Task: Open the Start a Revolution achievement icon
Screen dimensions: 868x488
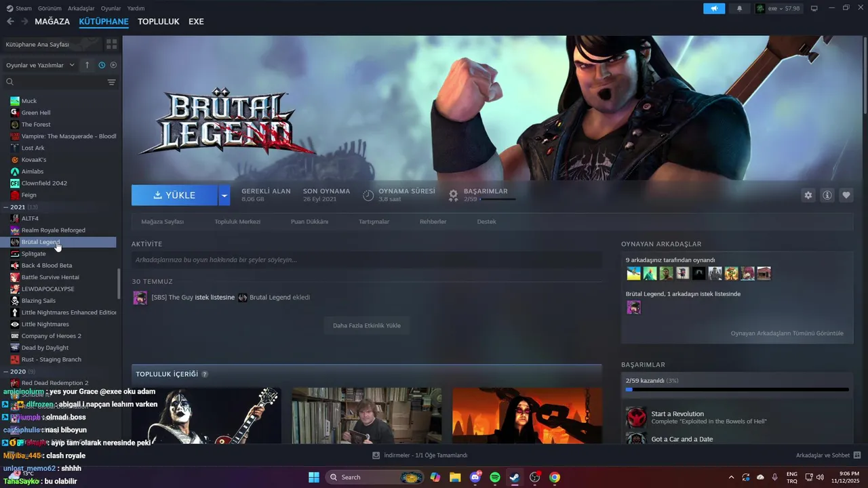Action: click(x=636, y=417)
